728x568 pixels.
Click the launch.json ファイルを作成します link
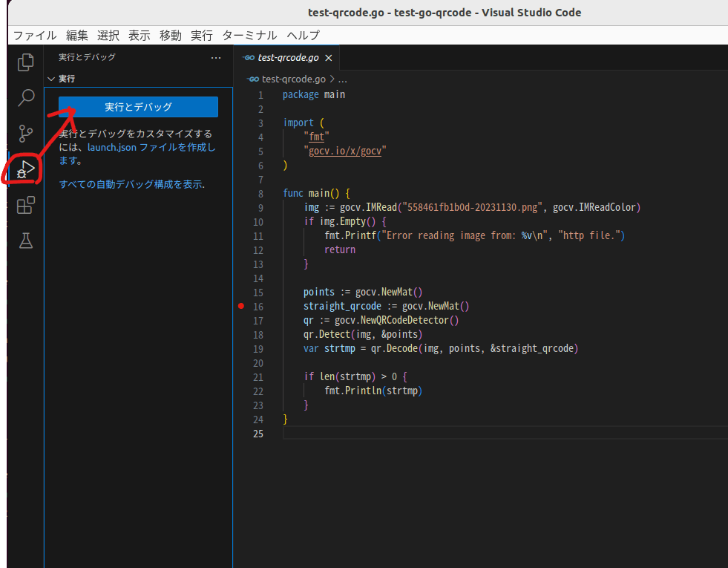[x=151, y=148]
